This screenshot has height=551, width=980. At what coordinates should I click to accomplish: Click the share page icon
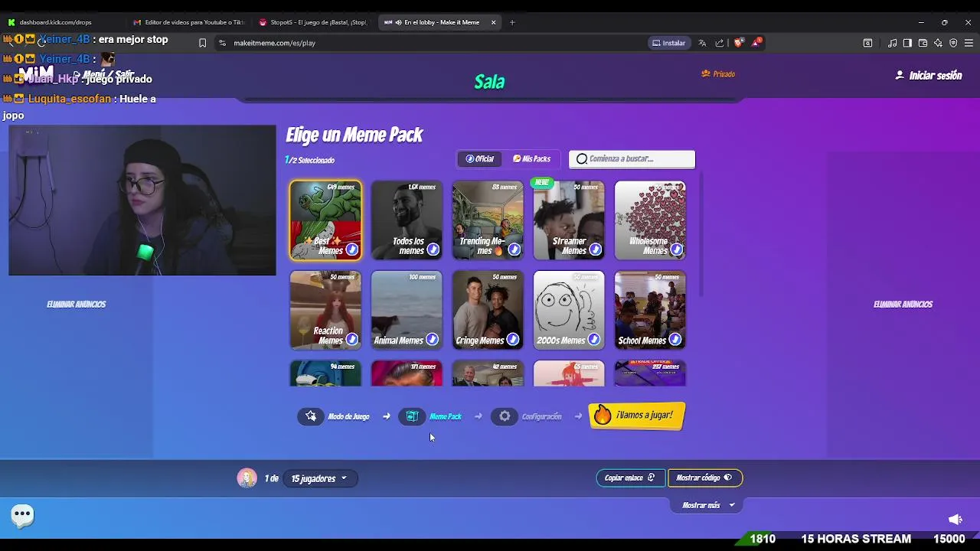[x=720, y=43]
